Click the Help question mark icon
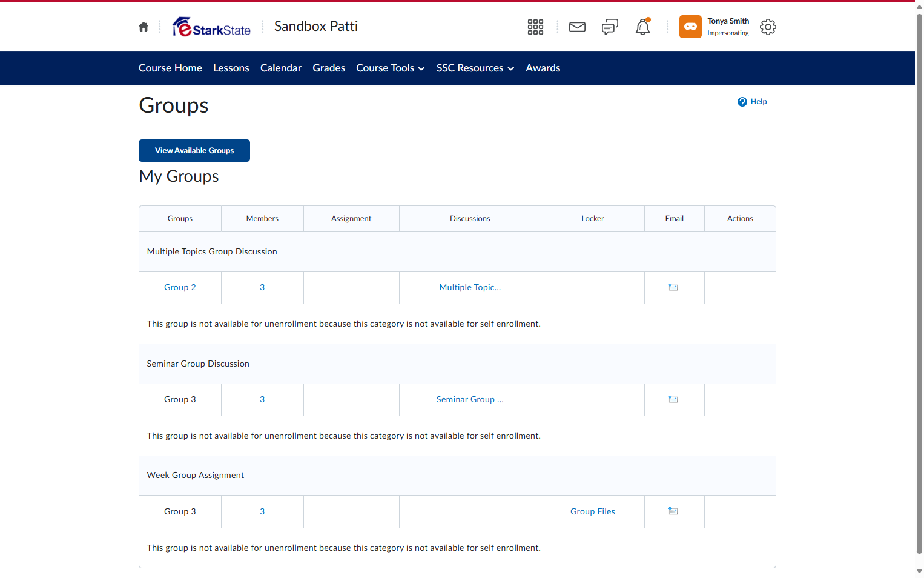The image size is (924, 578). (742, 102)
